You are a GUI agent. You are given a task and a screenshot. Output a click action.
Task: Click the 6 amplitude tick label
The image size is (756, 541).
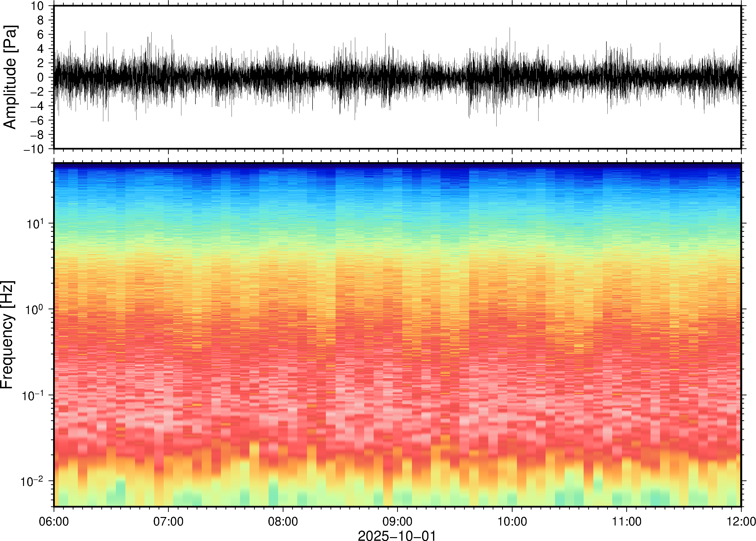pos(40,35)
